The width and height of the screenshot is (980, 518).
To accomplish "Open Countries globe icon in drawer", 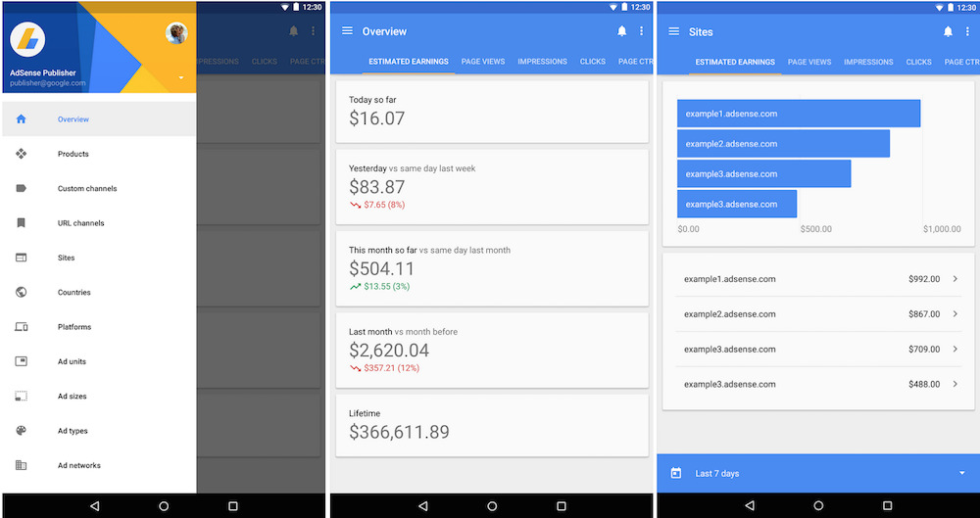I will [x=21, y=292].
